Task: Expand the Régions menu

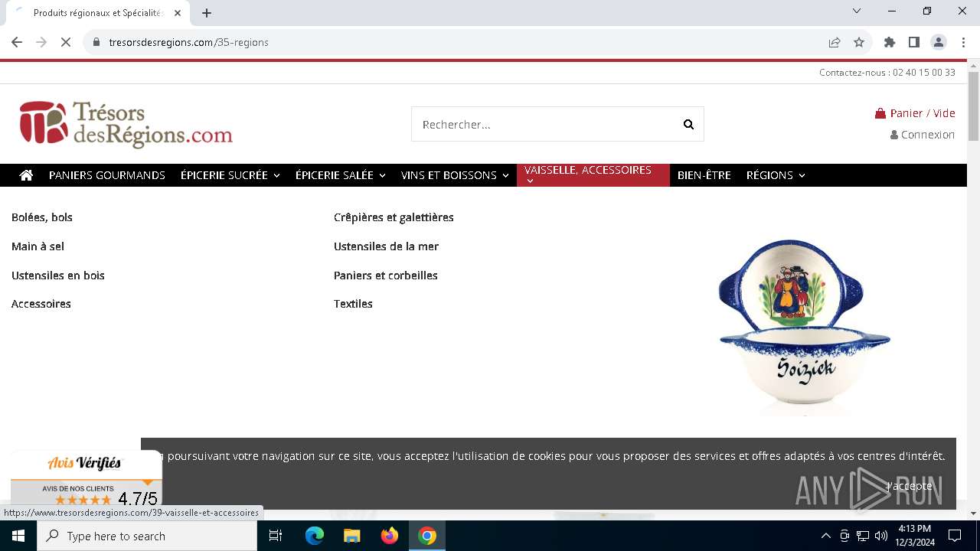Action: [x=776, y=175]
